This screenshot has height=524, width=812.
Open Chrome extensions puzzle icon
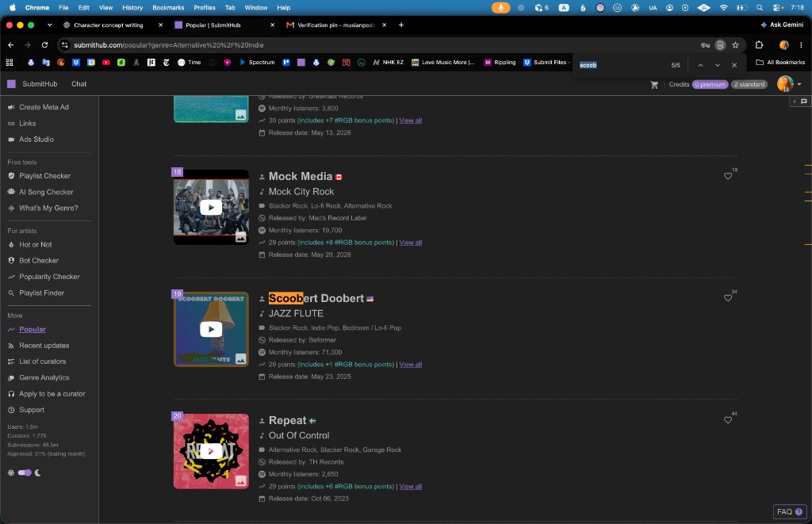pos(759,45)
